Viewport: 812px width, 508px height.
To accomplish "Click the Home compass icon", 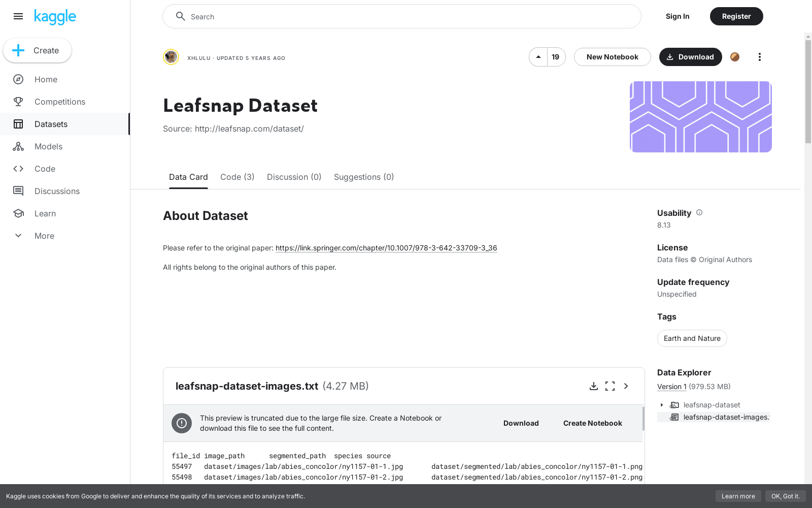I will point(18,79).
